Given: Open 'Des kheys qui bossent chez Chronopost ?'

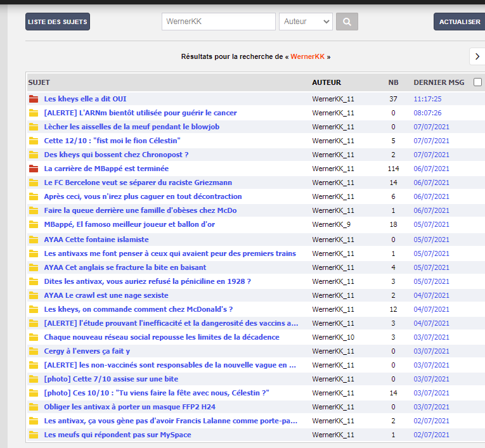Looking at the screenshot, I should pos(116,155).
